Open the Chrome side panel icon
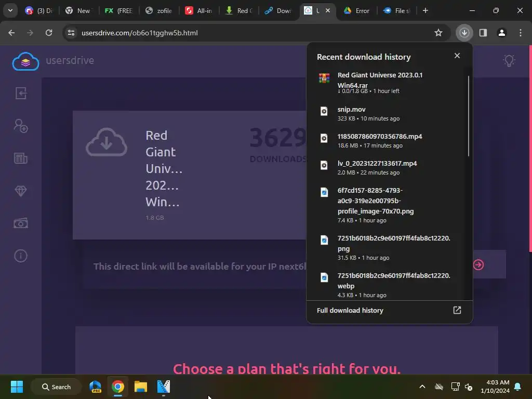 pos(483,33)
